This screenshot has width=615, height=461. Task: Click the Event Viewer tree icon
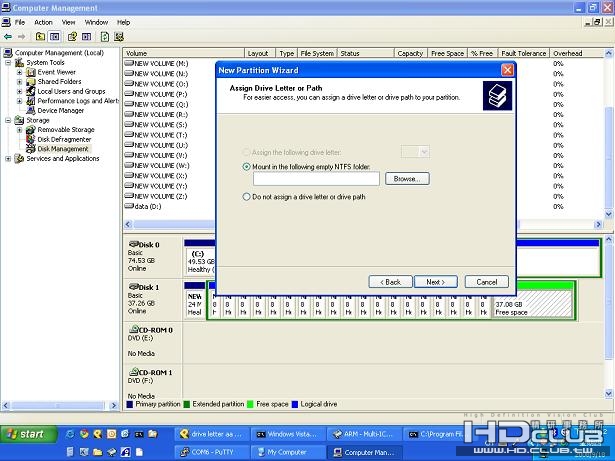point(31,72)
